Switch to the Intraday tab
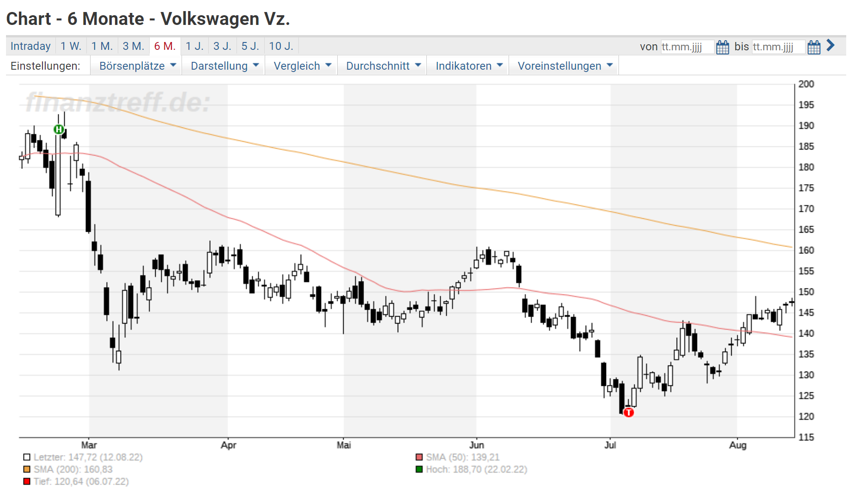The height and width of the screenshot is (504, 855). point(30,46)
